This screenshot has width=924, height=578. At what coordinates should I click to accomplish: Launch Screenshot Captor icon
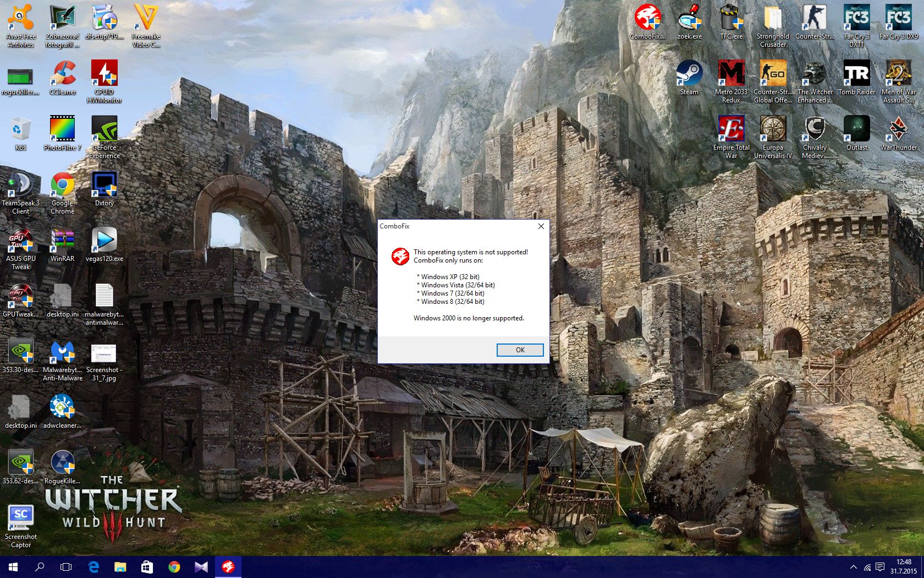coord(21,527)
